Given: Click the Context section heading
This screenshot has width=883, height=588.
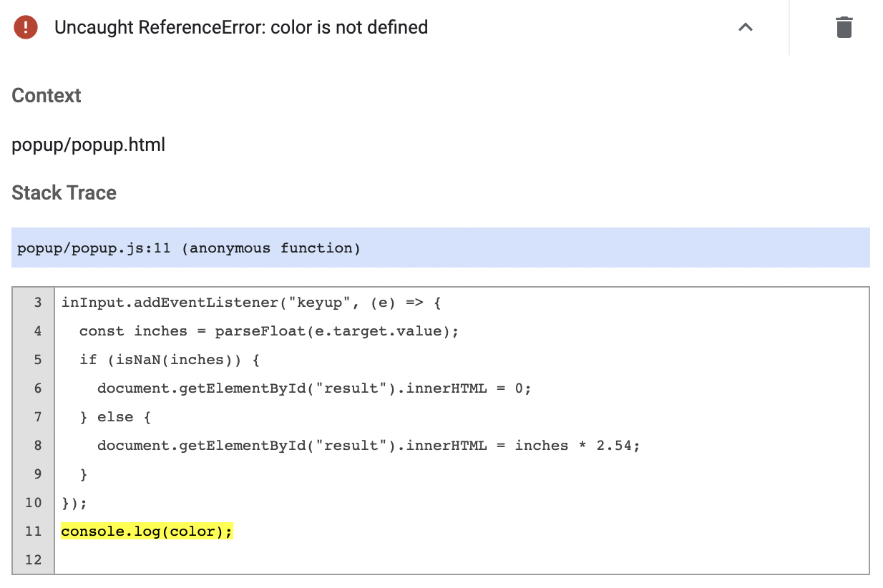Looking at the screenshot, I should pos(47,96).
